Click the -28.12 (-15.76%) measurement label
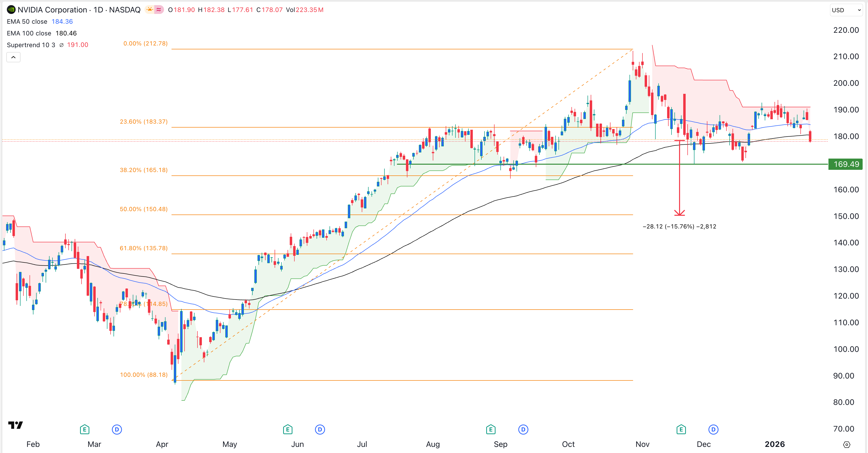Screen dimensions: 868x453 coord(679,226)
